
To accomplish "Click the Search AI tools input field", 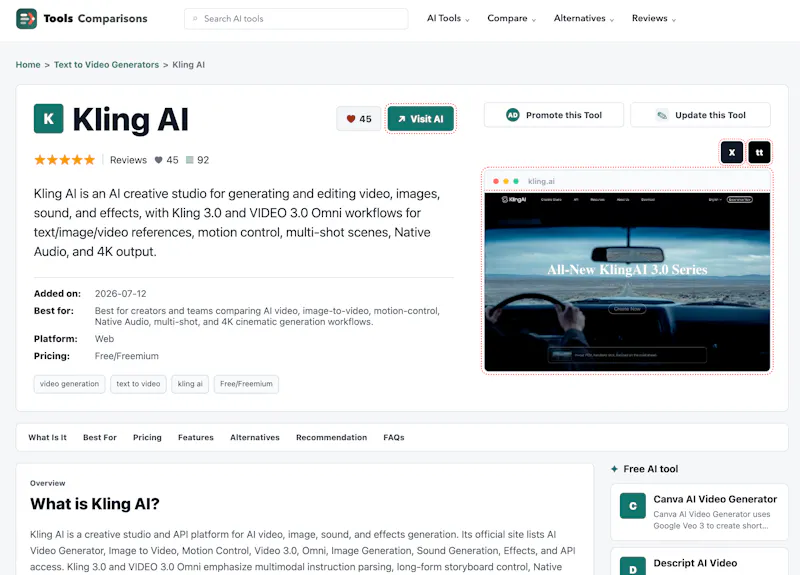I will (296, 19).
